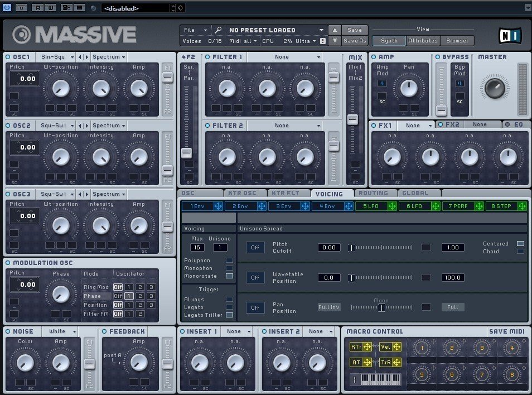Screen dimensions: 532x395
Task: Toggle the OSC3 power button
Action: tap(8, 194)
